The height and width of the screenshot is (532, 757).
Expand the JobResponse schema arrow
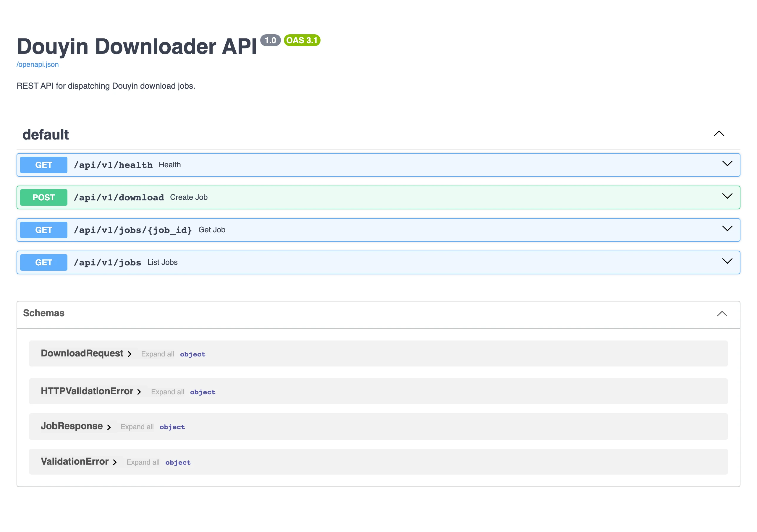[x=109, y=427]
